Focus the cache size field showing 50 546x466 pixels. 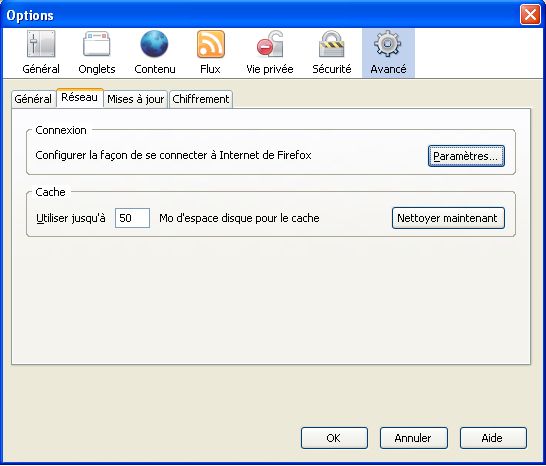pos(132,218)
